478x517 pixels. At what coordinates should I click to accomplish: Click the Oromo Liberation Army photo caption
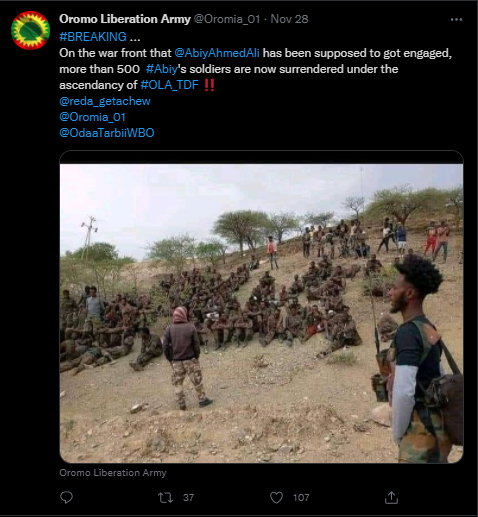coord(113,473)
